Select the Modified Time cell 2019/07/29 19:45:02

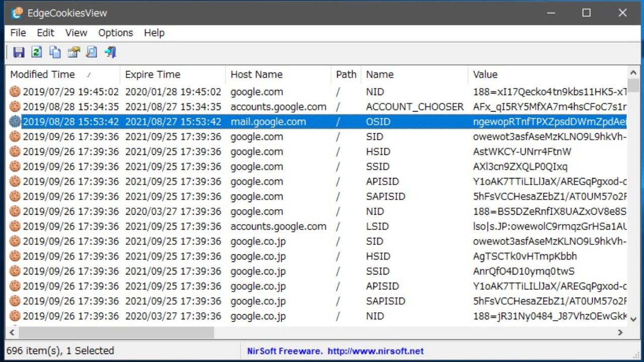click(x=71, y=92)
